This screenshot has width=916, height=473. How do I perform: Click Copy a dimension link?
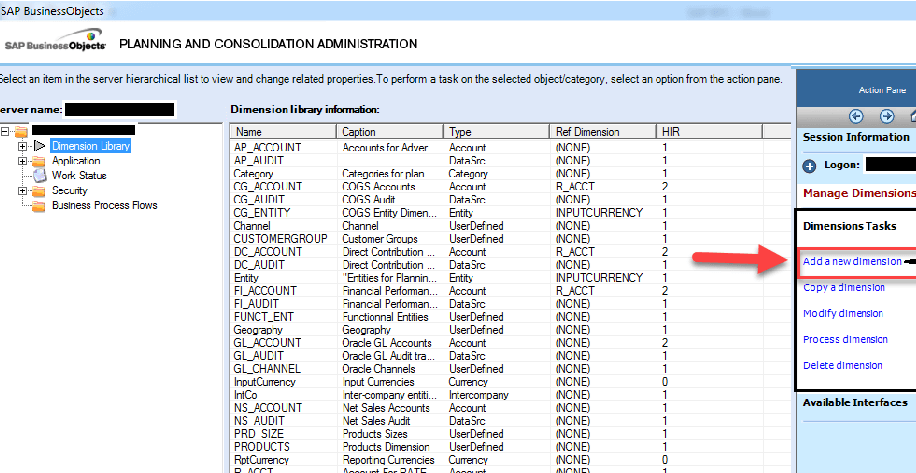pos(843,287)
